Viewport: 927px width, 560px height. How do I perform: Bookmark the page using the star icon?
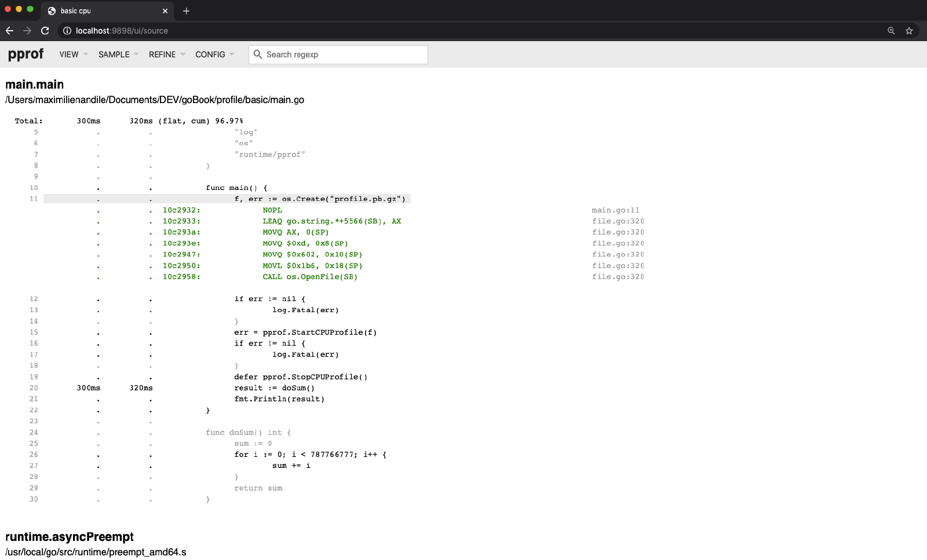point(910,31)
